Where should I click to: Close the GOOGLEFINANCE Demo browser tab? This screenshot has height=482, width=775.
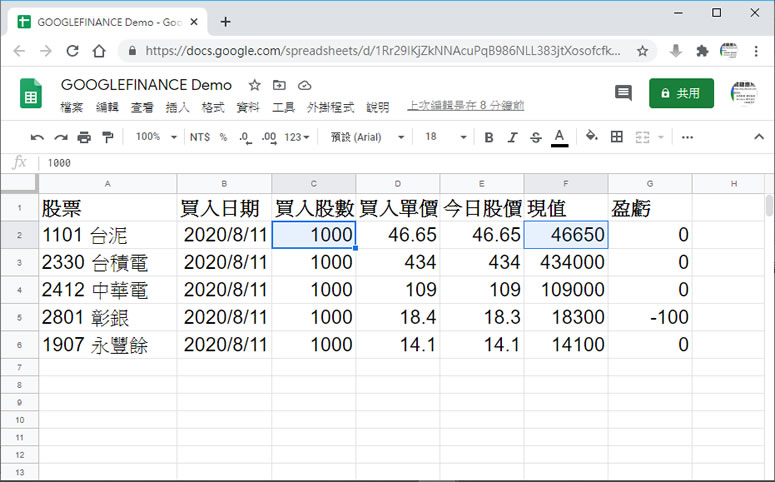pos(194,22)
